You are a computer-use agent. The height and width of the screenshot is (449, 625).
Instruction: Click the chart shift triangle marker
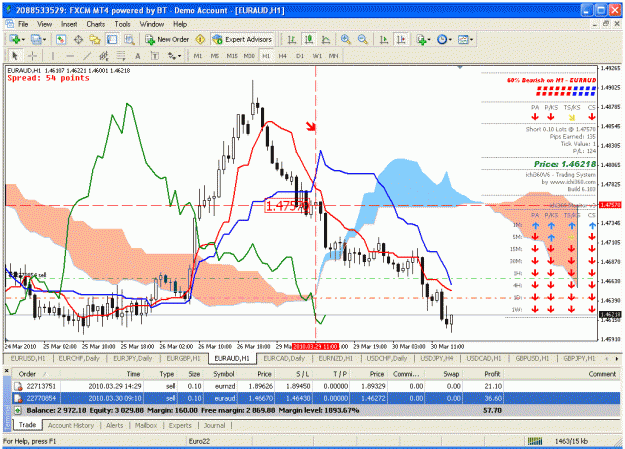coord(460,67)
